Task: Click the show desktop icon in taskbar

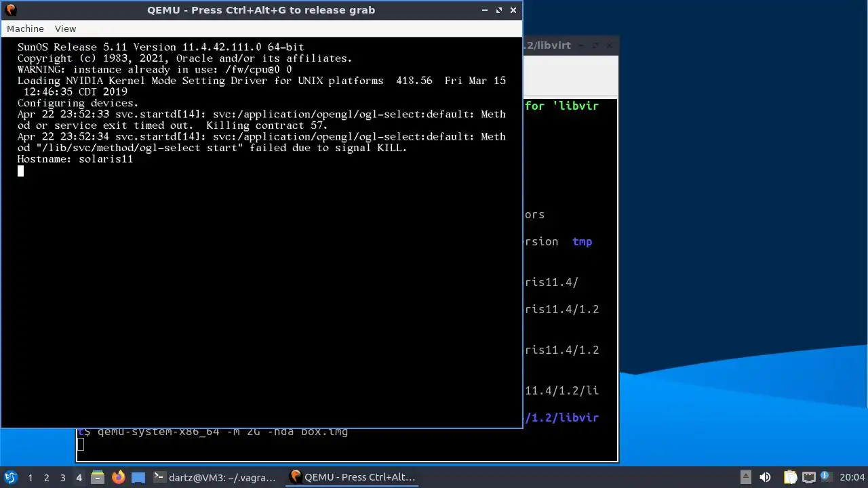Action: (x=138, y=477)
